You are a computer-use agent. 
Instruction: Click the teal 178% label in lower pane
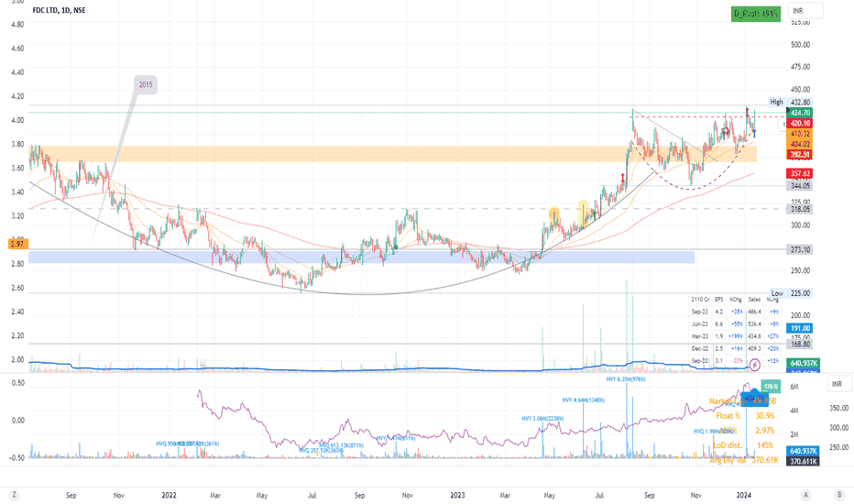770,387
